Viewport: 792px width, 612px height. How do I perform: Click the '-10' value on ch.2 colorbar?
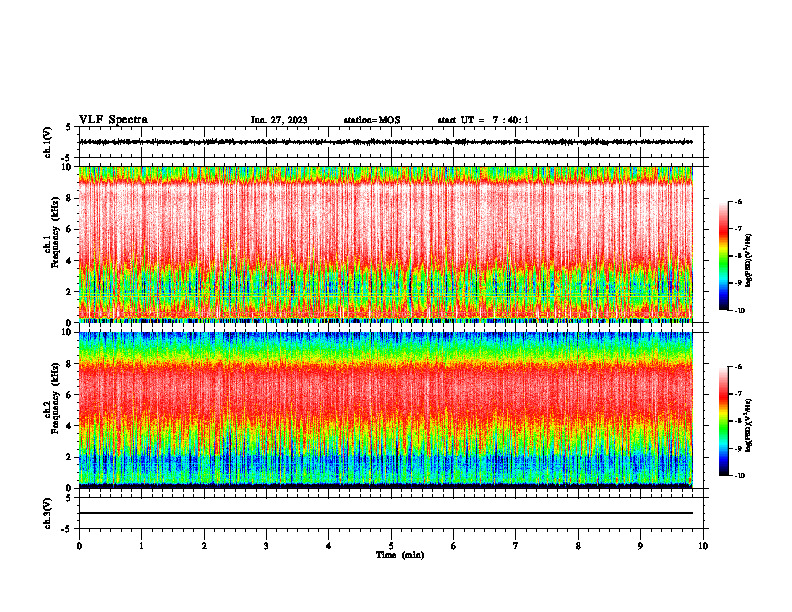(740, 476)
